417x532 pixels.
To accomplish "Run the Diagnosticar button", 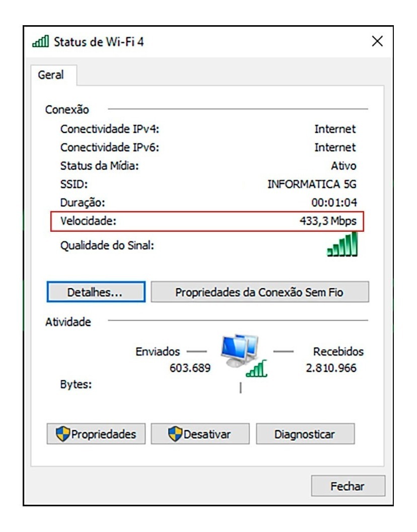I will 305,434.
